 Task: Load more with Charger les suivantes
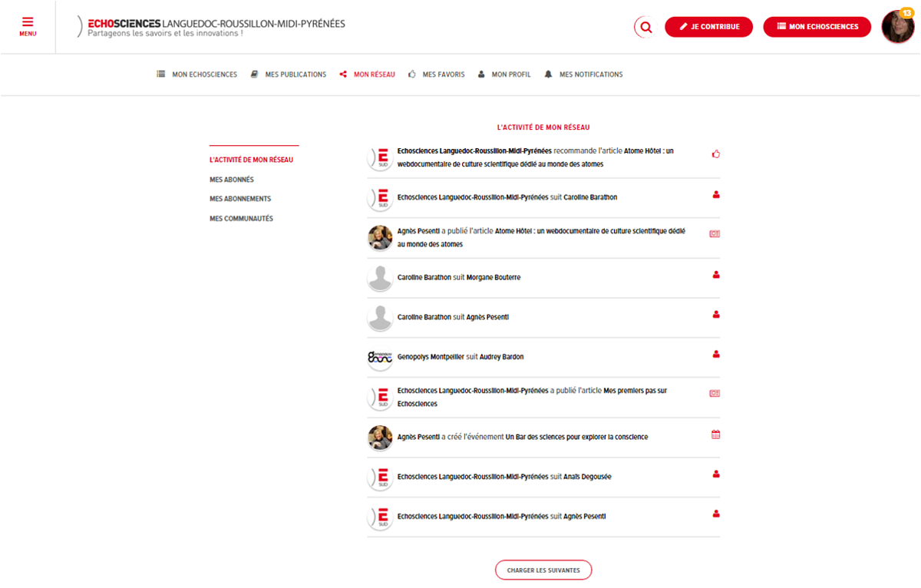(543, 570)
